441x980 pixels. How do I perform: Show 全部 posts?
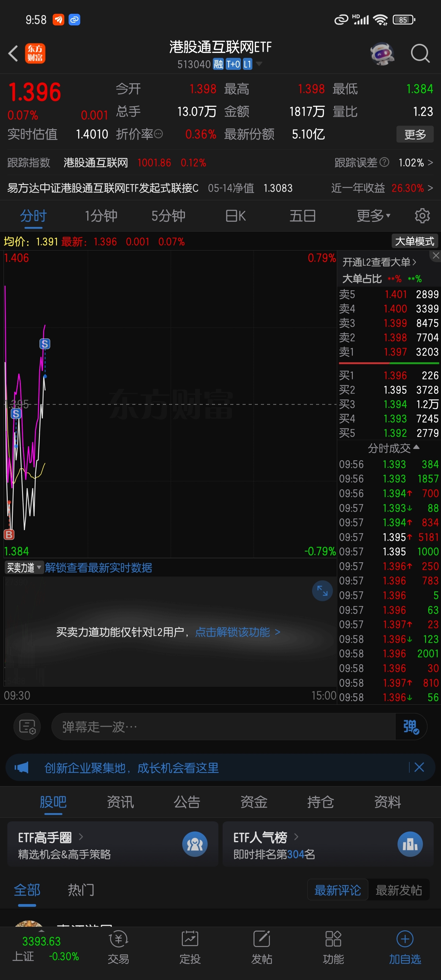(27, 890)
